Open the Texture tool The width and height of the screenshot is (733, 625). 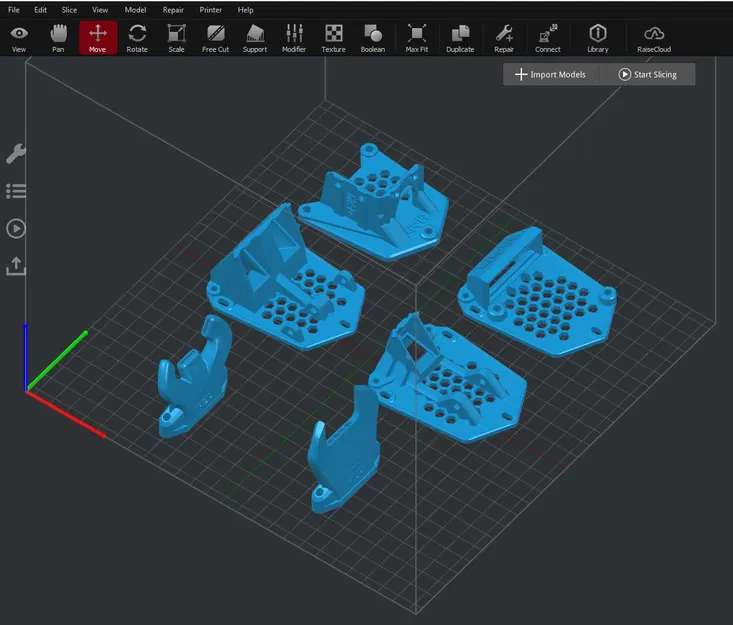(333, 38)
